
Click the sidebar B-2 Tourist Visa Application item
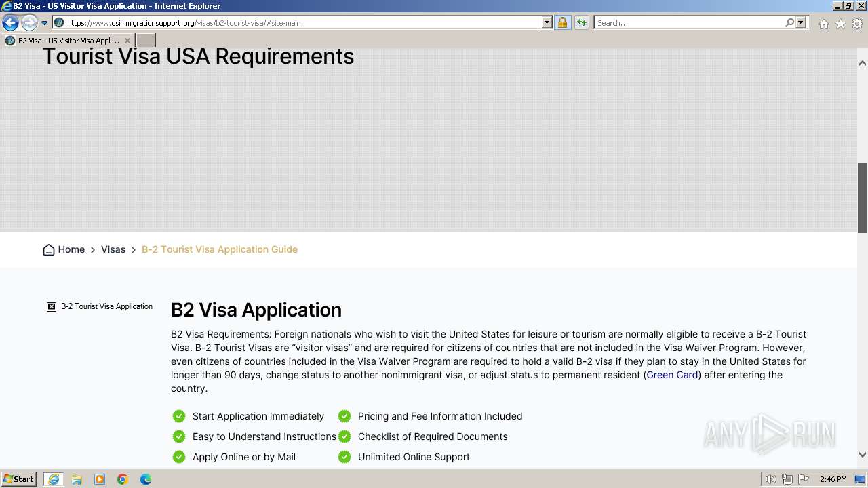click(106, 306)
